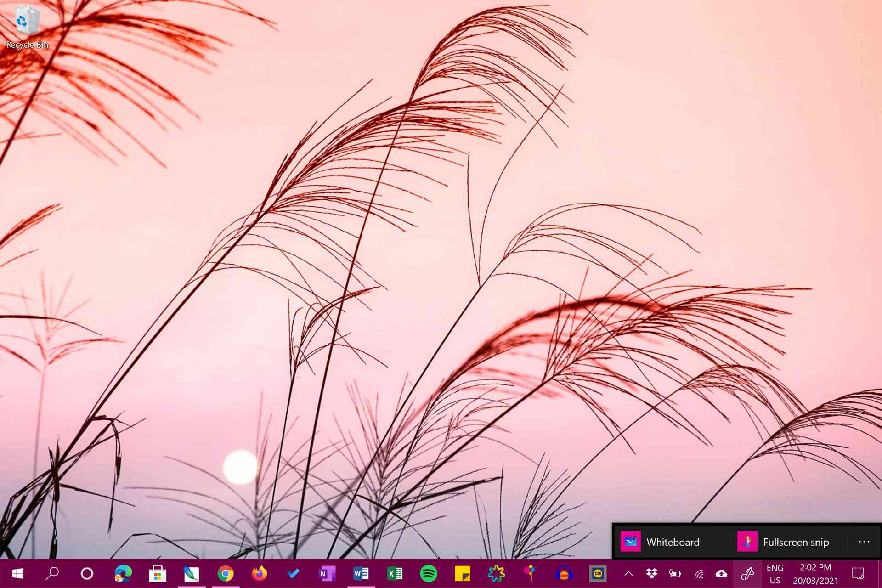Open Sticky Notes from taskbar
882x588 pixels.
point(463,573)
